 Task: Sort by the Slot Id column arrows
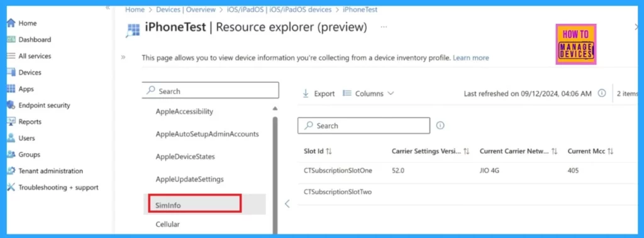[328, 151]
